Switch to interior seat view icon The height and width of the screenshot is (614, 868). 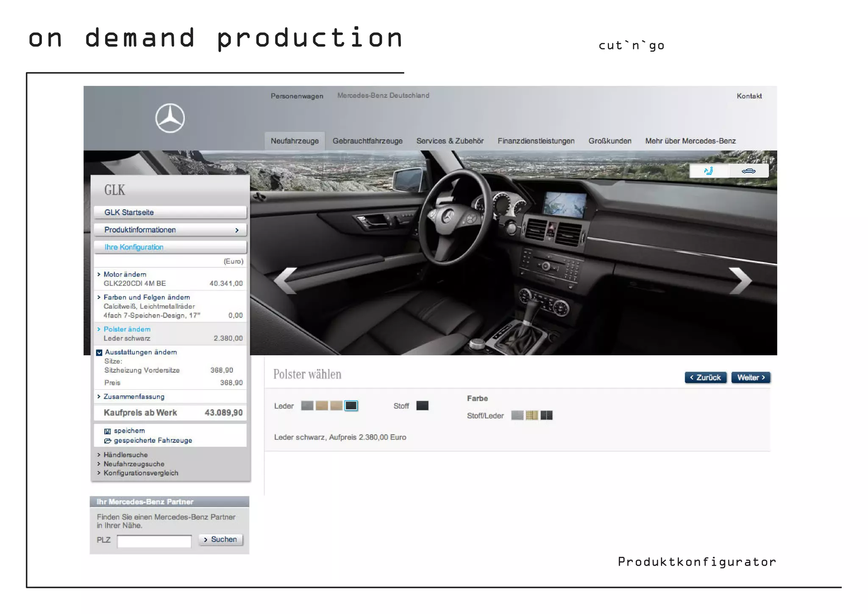709,171
